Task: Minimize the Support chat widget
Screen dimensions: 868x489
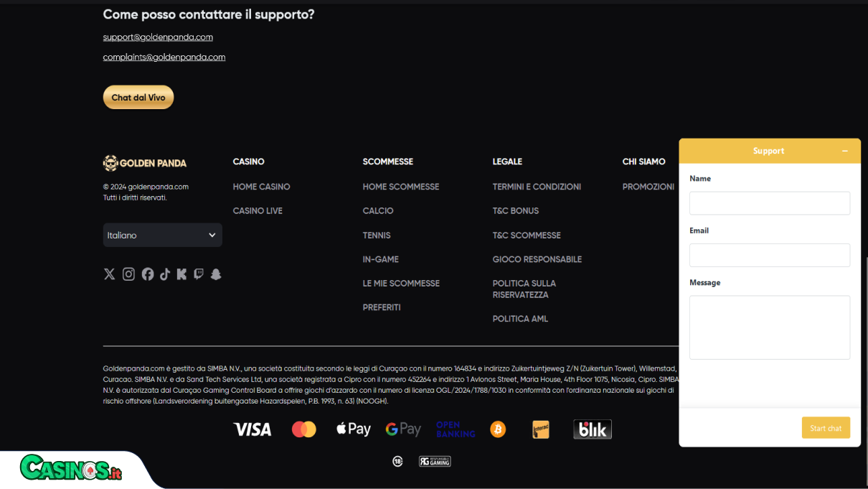Action: coord(845,151)
